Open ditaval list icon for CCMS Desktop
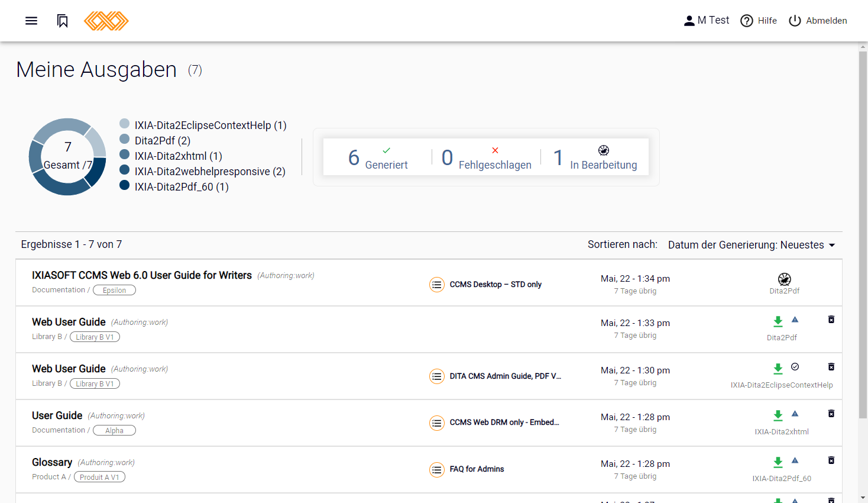Screen dimensions: 868x503 pyautogui.click(x=437, y=285)
